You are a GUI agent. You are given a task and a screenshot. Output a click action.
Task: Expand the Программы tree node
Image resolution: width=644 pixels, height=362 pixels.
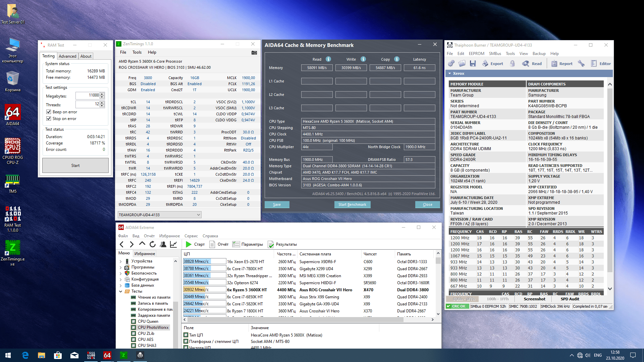121,267
